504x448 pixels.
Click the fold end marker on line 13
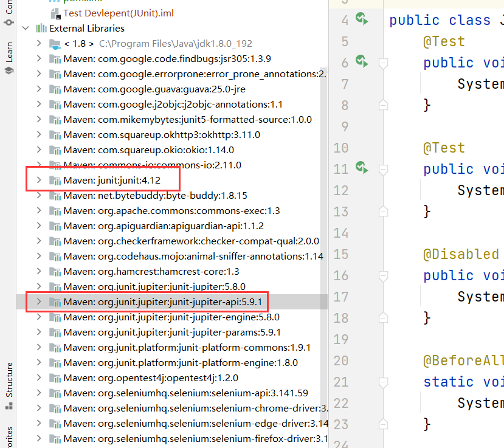383,212
